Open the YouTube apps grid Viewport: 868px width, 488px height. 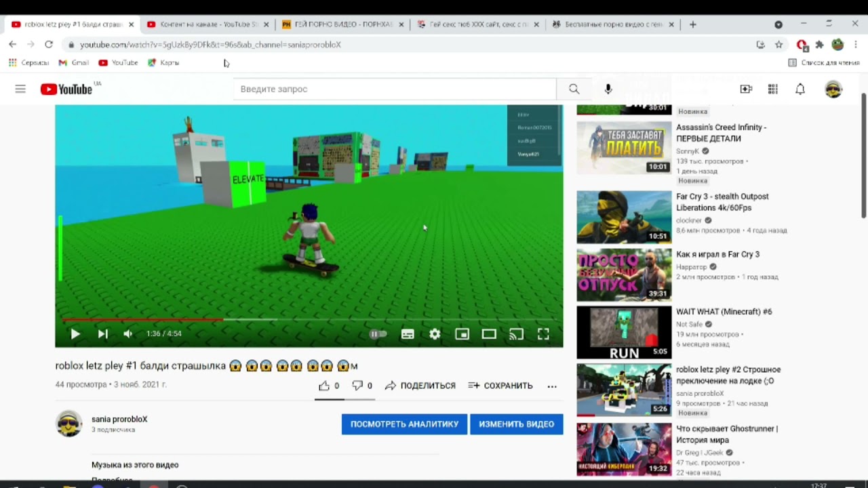pos(773,89)
